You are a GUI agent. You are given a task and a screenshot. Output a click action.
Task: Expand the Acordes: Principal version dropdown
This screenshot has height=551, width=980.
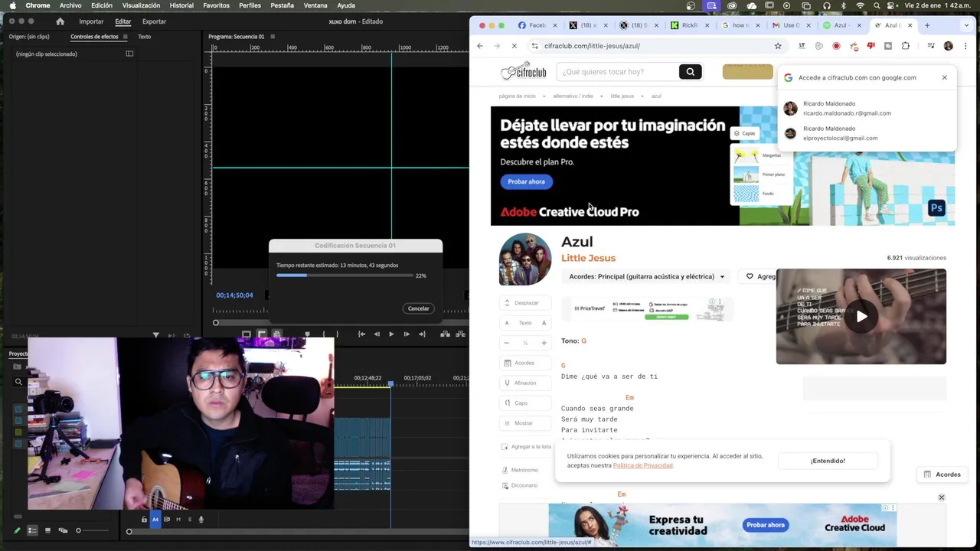coord(647,276)
